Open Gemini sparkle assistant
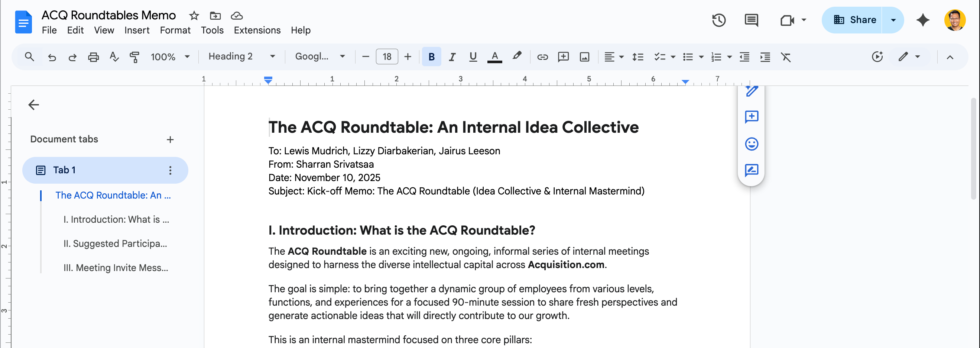Screen dimensions: 980x348 coord(923,20)
